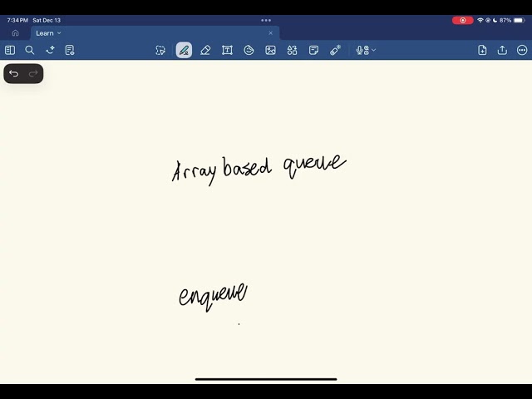Image resolution: width=532 pixels, height=399 pixels.
Task: Add a sticky note
Action: point(313,50)
